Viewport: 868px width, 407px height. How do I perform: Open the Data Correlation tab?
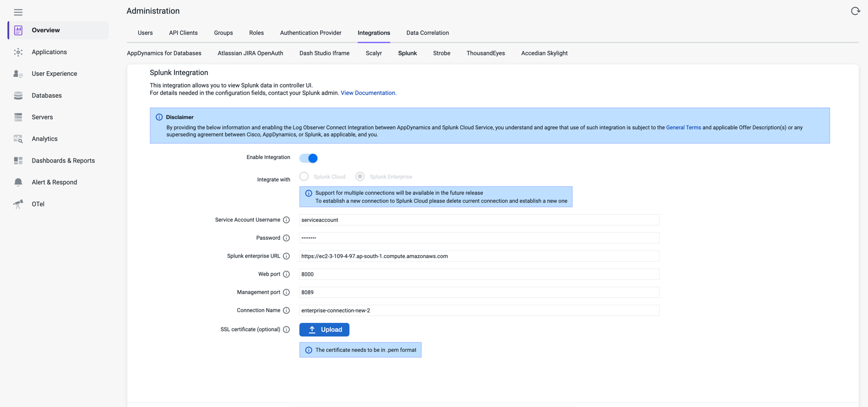[x=427, y=33]
